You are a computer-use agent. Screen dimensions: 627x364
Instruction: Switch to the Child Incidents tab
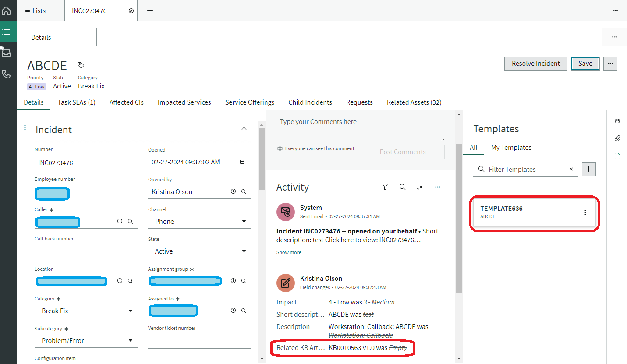pos(310,102)
